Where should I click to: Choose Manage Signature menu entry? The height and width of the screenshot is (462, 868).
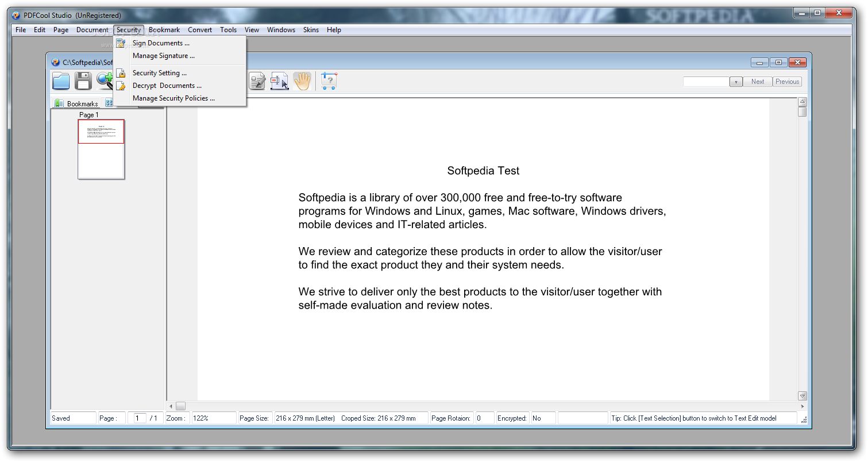180,56
